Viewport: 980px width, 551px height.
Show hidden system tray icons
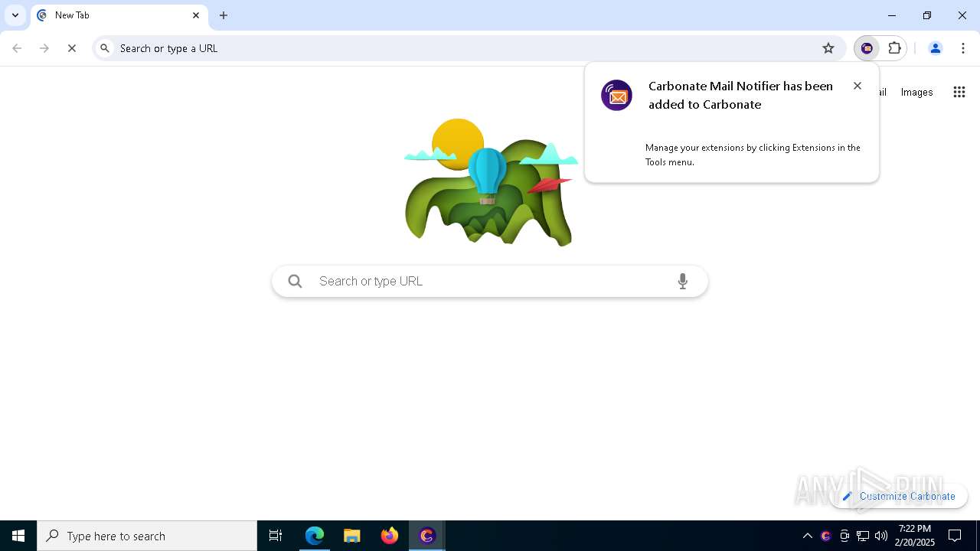point(807,536)
